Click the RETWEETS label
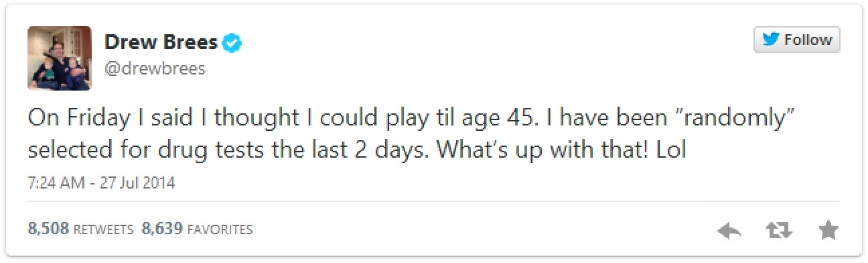This screenshot has height=263, width=868. point(103,230)
